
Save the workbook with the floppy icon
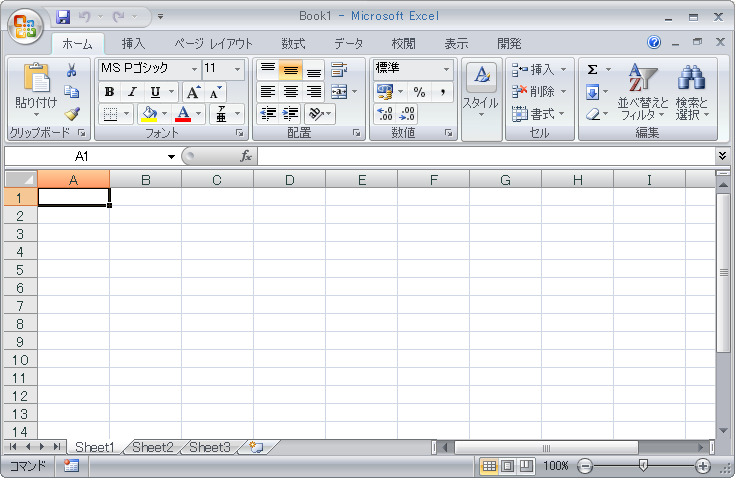pyautogui.click(x=63, y=17)
